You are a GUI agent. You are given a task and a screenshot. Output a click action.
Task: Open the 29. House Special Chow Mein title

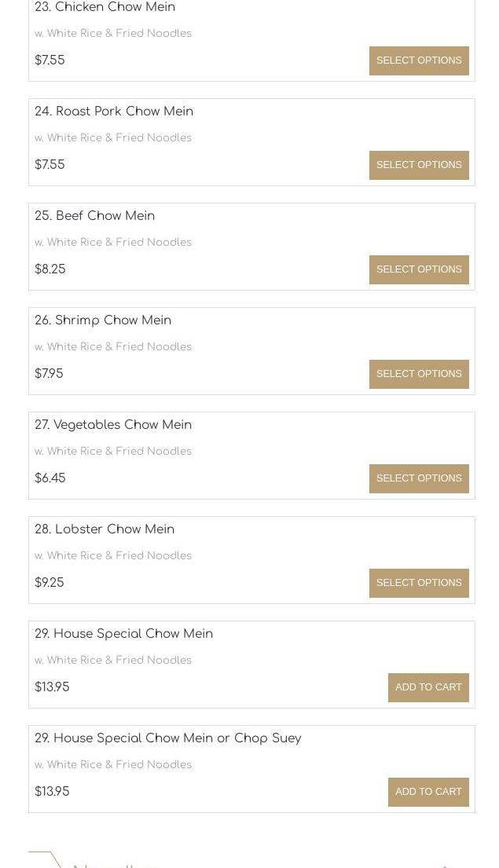(x=123, y=634)
